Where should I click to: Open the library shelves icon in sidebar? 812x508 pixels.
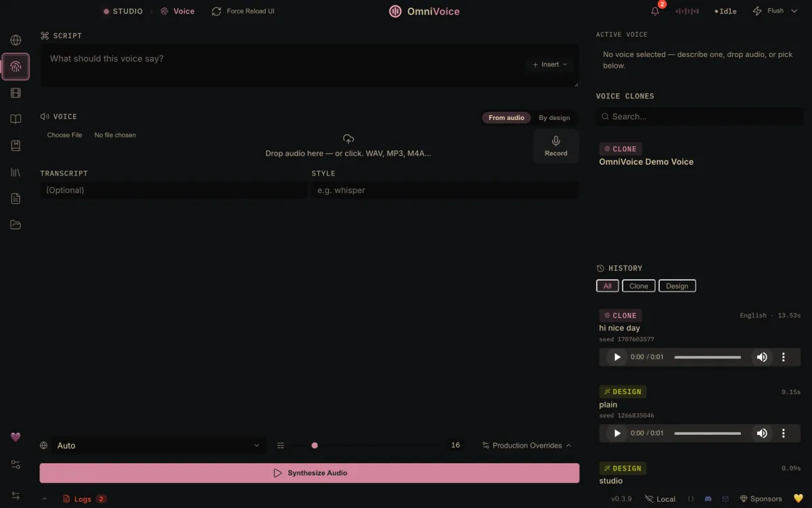point(16,172)
